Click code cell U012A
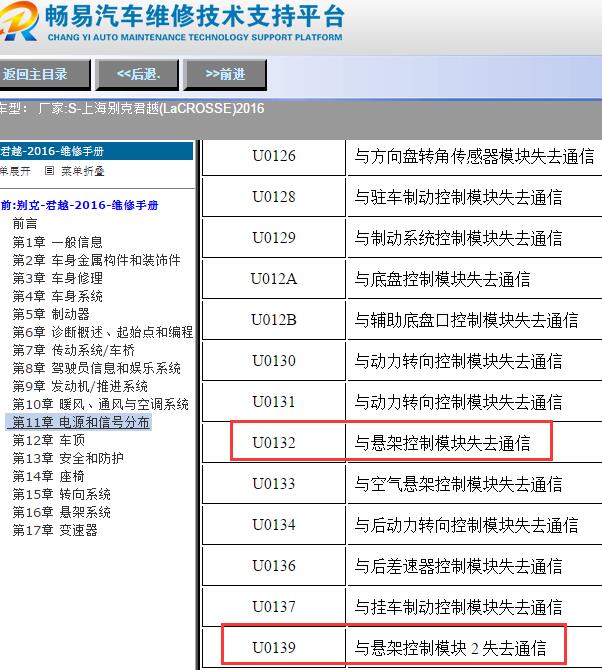 [274, 279]
